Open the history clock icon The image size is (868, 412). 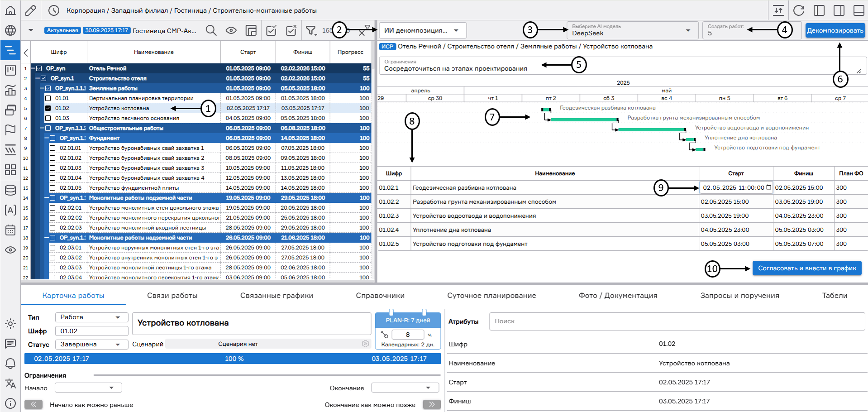click(x=53, y=10)
